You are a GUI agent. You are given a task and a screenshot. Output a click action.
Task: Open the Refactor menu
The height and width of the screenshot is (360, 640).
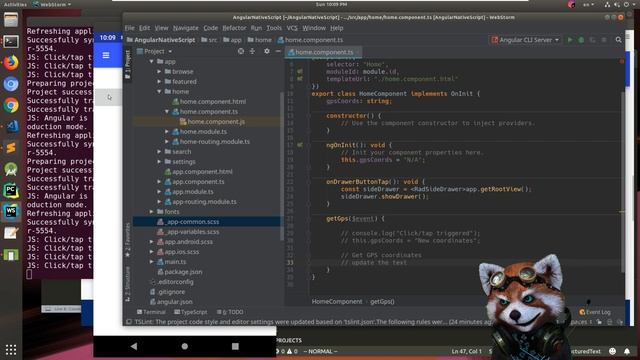234,28
